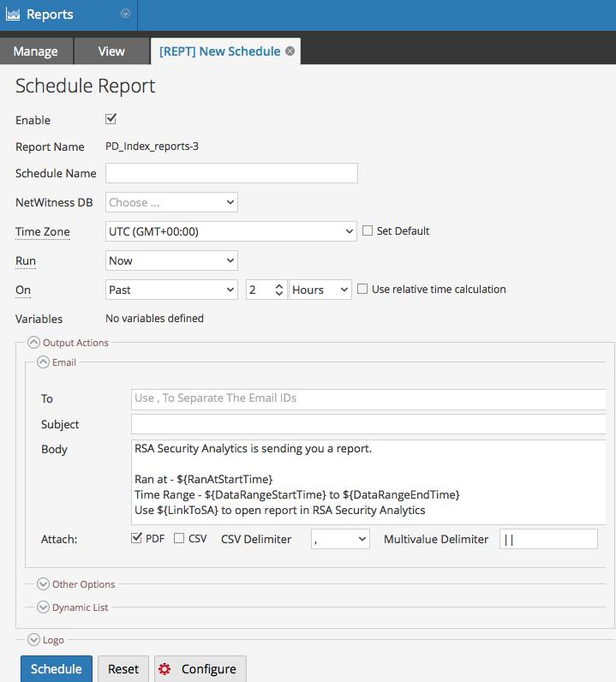Tick the CSV attachment checkbox
The width and height of the screenshot is (616, 682).
(x=179, y=538)
